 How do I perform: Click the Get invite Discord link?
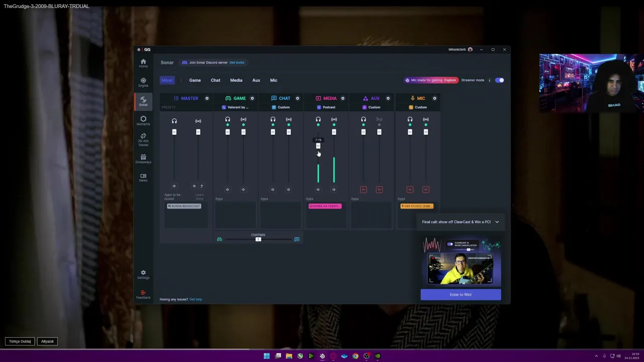(x=236, y=62)
